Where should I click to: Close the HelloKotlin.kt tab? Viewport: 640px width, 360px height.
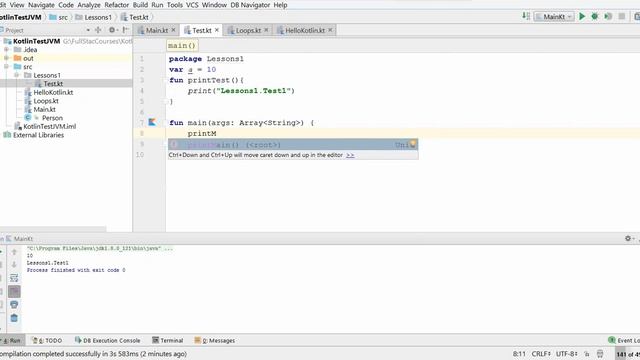click(330, 30)
